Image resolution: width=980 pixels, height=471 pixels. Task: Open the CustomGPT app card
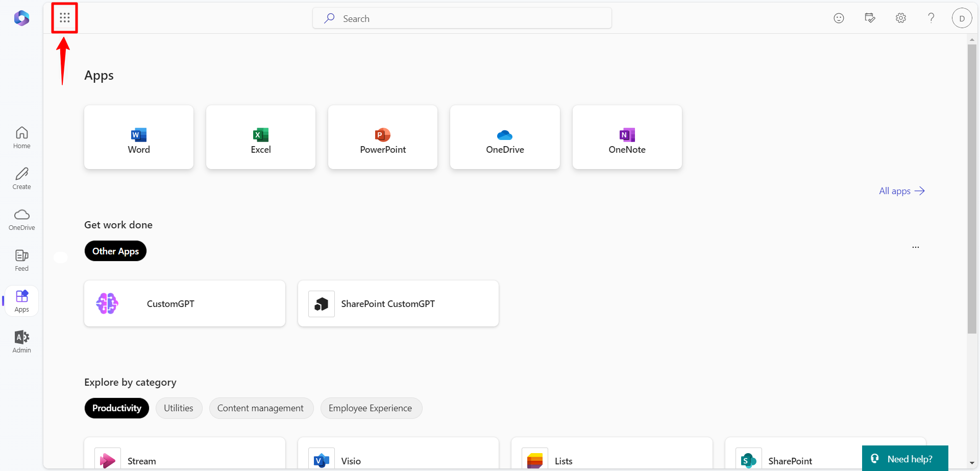[185, 303]
